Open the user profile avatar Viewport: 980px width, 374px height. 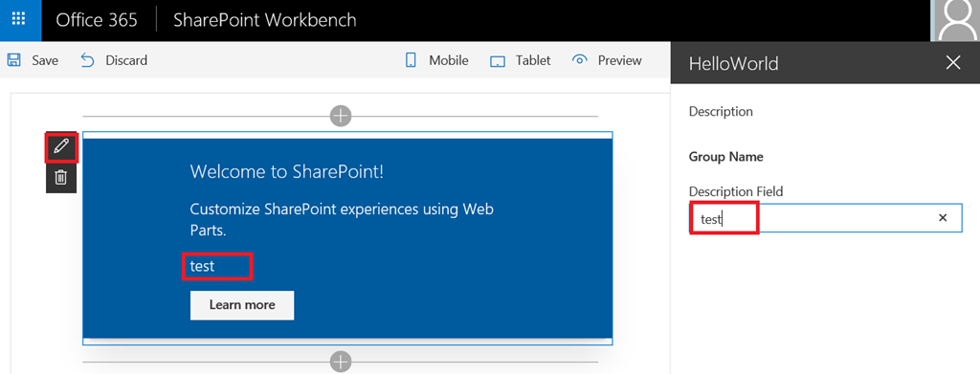pos(955,21)
